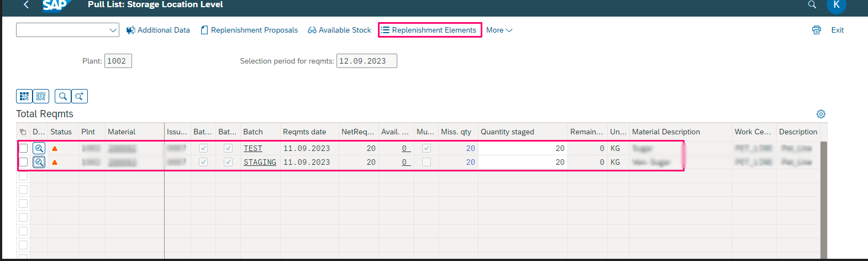Open Replenishment Proposals

(249, 30)
